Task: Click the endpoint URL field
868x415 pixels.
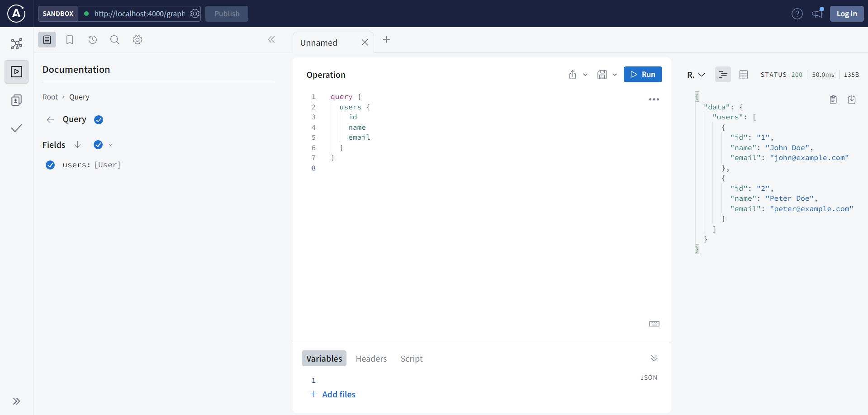Action: click(x=139, y=14)
